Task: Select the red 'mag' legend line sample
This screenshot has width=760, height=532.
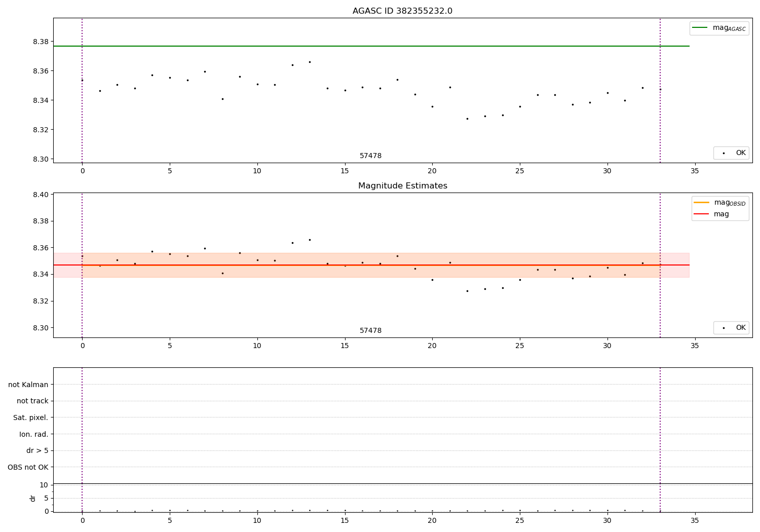Action: tap(702, 214)
